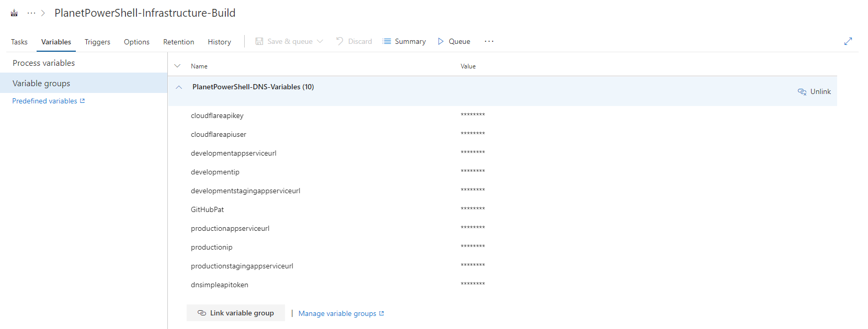Select the cloudflareapiuser variable row
This screenshot has width=868, height=329.
click(x=502, y=134)
